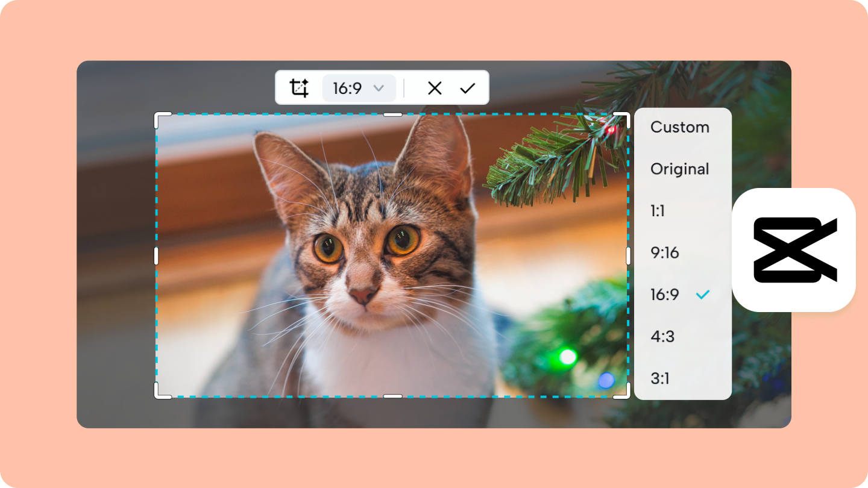The image size is (868, 488).
Task: Choose Custom from the ratio menu
Action: click(x=680, y=127)
